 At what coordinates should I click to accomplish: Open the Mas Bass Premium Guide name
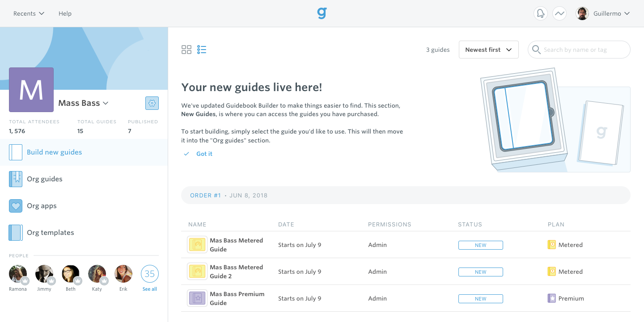point(237,298)
